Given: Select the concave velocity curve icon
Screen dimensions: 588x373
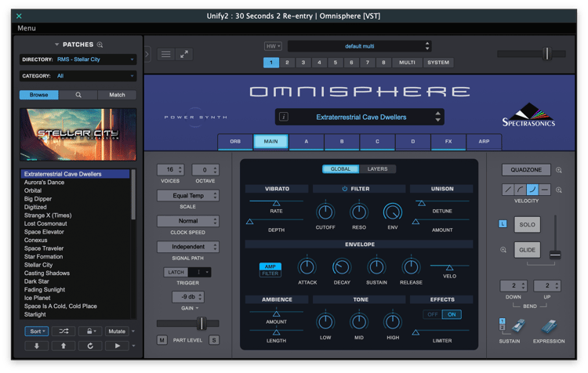Looking at the screenshot, I should coord(532,190).
